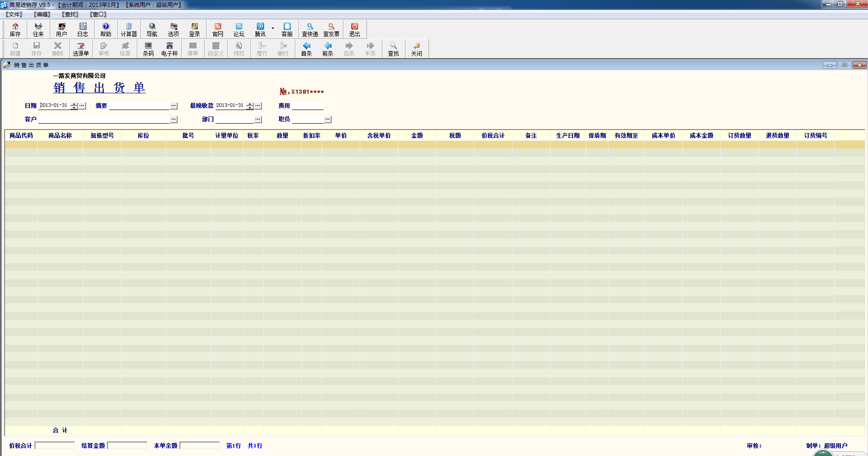This screenshot has height=456, width=868.
Task: Click the 关闭 close form toolbar icon
Action: 416,49
